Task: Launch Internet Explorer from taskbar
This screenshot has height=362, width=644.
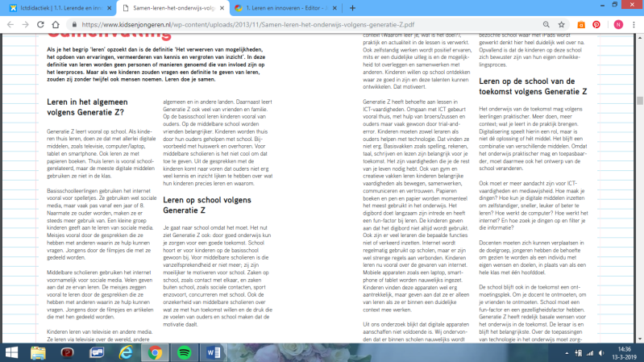Action: (126, 352)
